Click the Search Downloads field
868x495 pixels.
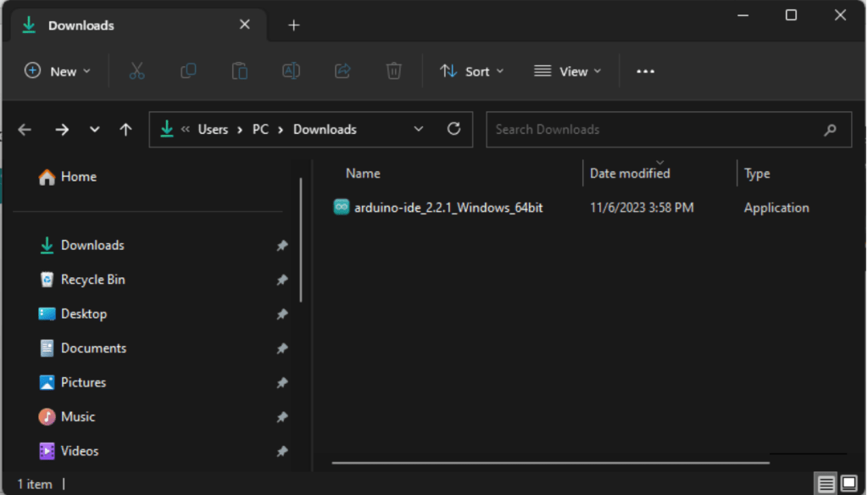(653, 130)
